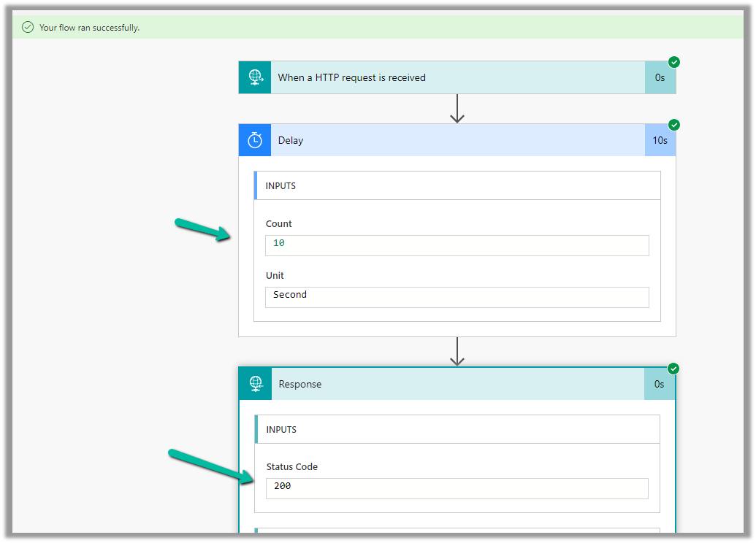
Task: Click the Count field showing 10
Action: (457, 245)
